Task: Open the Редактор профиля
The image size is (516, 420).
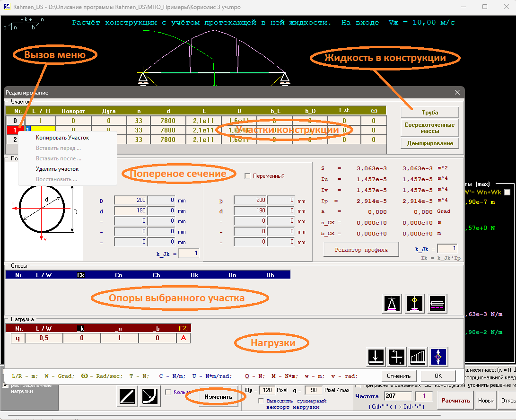Action: [x=361, y=250]
